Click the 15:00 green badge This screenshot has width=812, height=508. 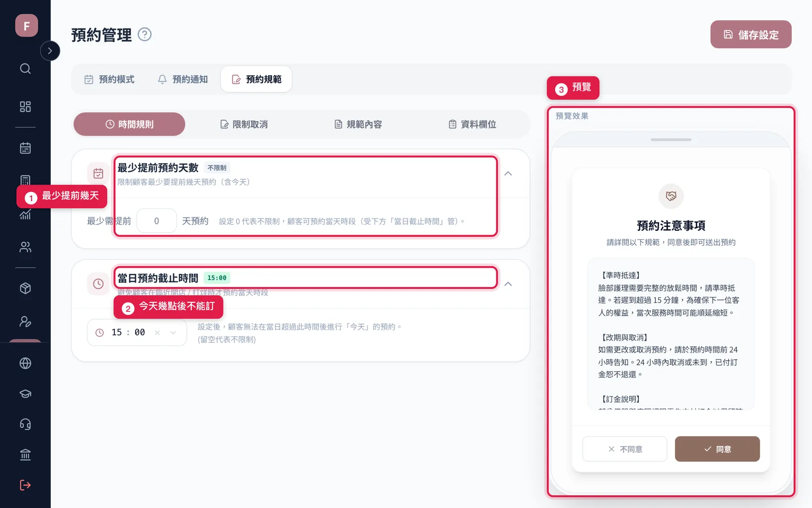point(217,278)
